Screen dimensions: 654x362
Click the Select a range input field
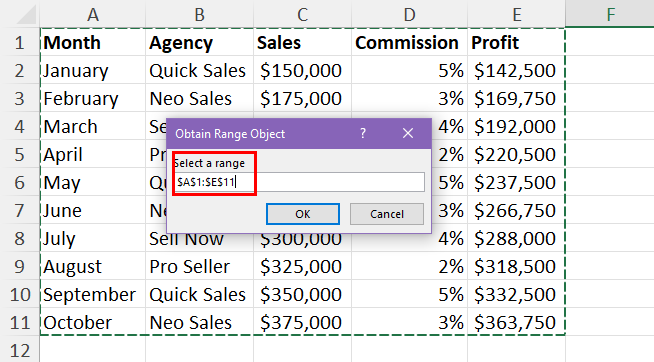point(299,182)
